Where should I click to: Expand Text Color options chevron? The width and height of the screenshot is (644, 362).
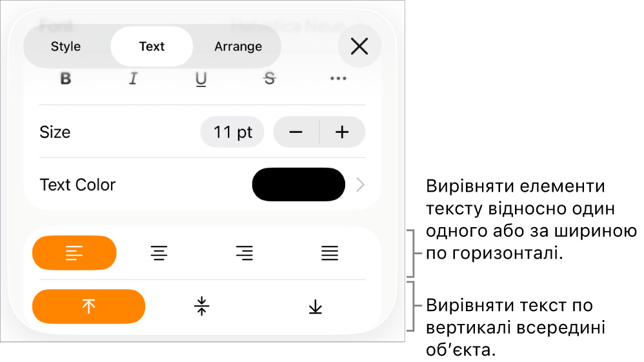click(x=360, y=185)
